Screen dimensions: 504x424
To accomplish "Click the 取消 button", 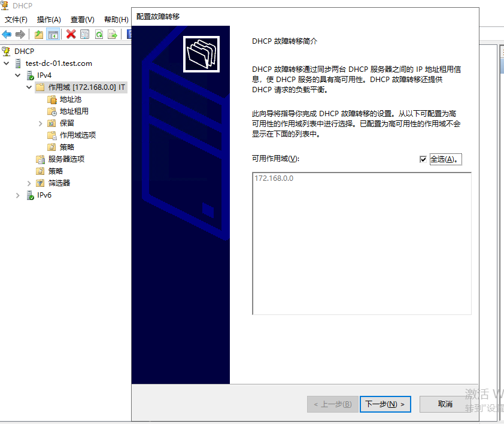I will point(445,404).
